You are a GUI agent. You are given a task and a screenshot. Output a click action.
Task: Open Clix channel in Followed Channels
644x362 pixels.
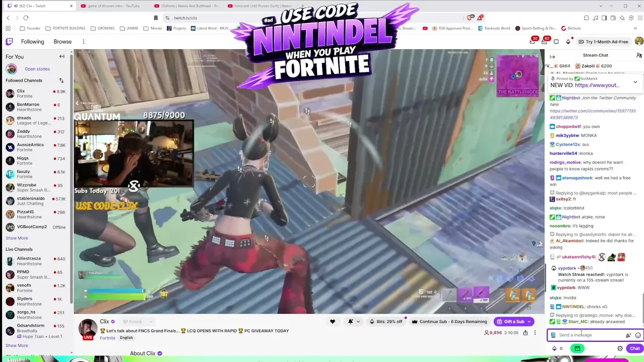(x=36, y=94)
